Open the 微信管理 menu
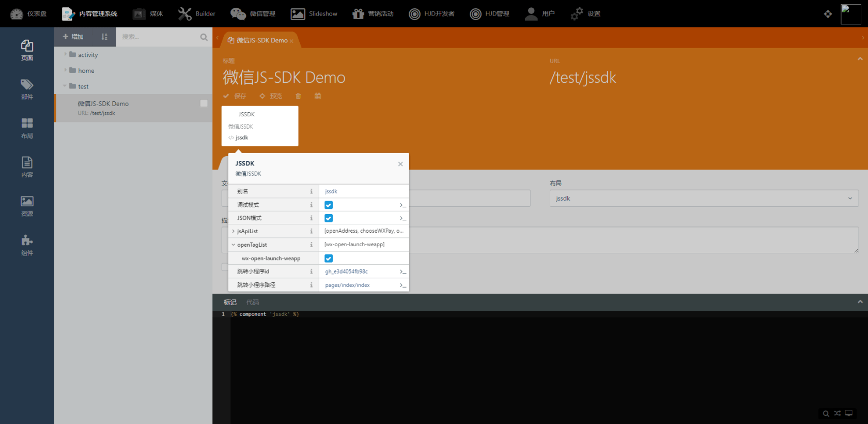Viewport: 868px width, 424px height. point(253,14)
